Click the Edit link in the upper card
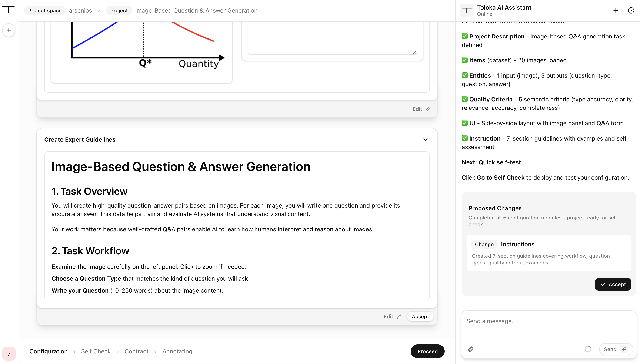 click(417, 109)
